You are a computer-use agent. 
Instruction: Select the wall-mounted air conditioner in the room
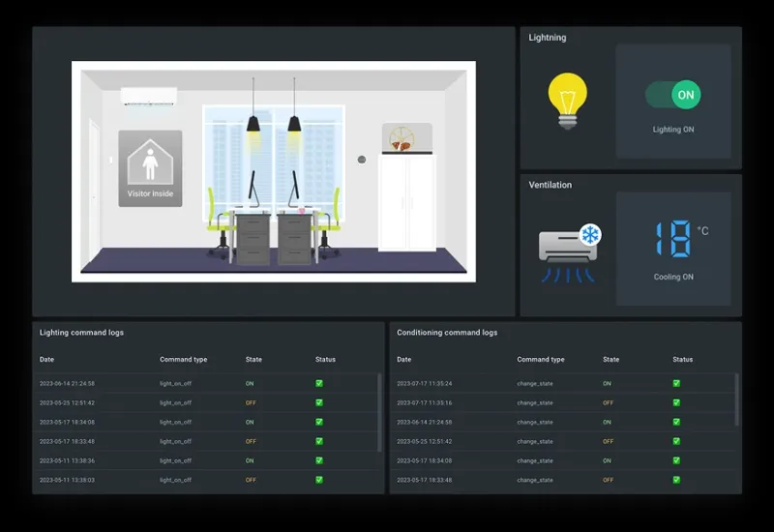pos(149,96)
